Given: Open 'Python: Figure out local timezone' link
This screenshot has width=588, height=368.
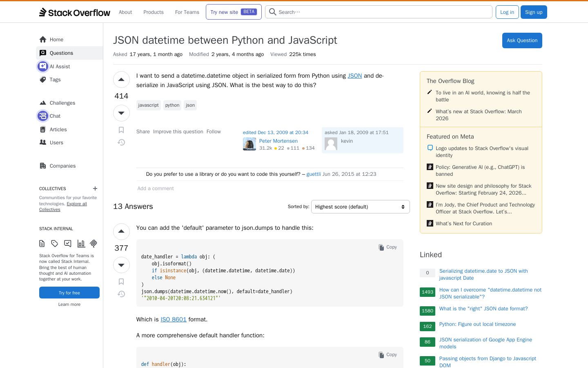Looking at the screenshot, I should [x=477, y=324].
